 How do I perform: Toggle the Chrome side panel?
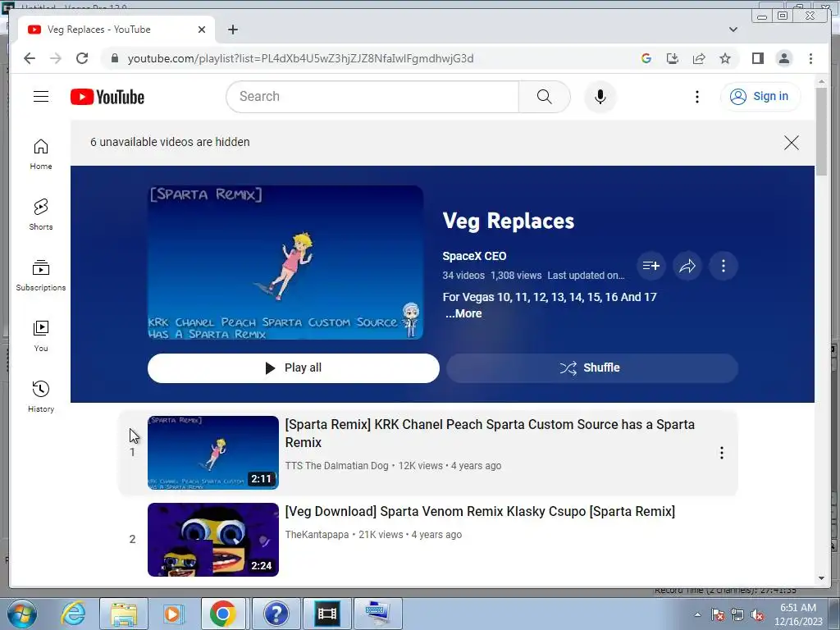tap(757, 58)
